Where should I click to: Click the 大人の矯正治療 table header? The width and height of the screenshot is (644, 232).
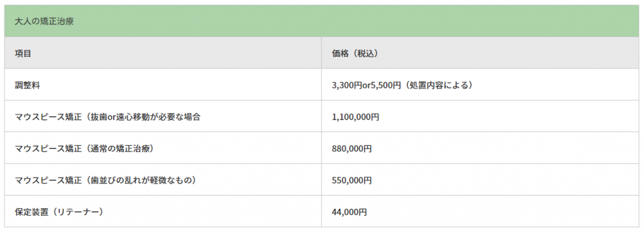44,21
